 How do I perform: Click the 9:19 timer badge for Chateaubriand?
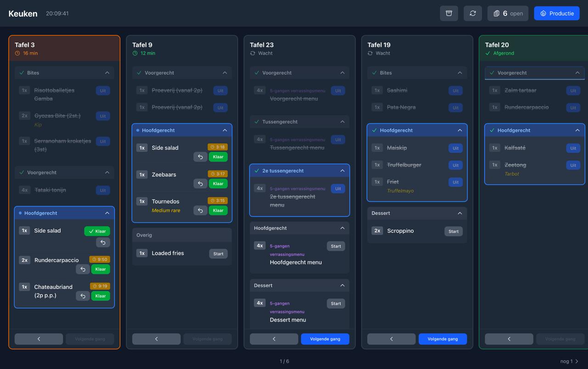pos(100,286)
